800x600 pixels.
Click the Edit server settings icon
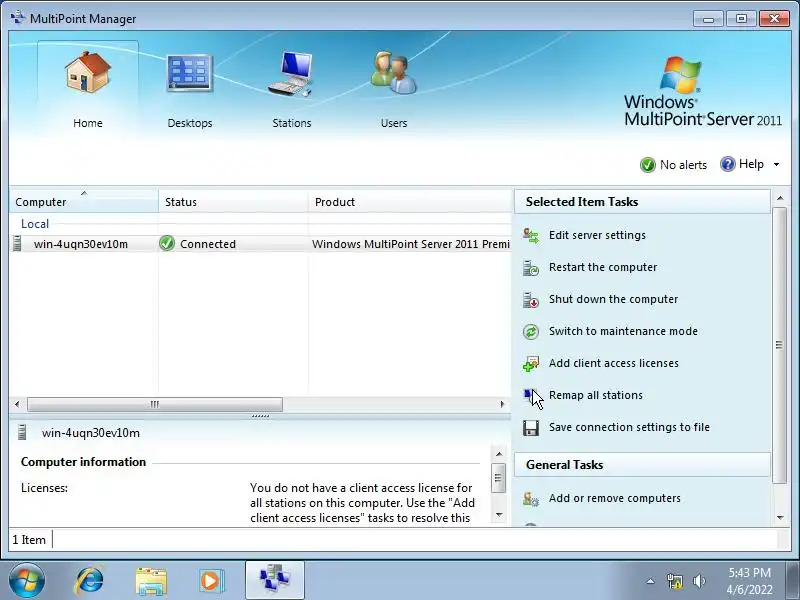[531, 235]
